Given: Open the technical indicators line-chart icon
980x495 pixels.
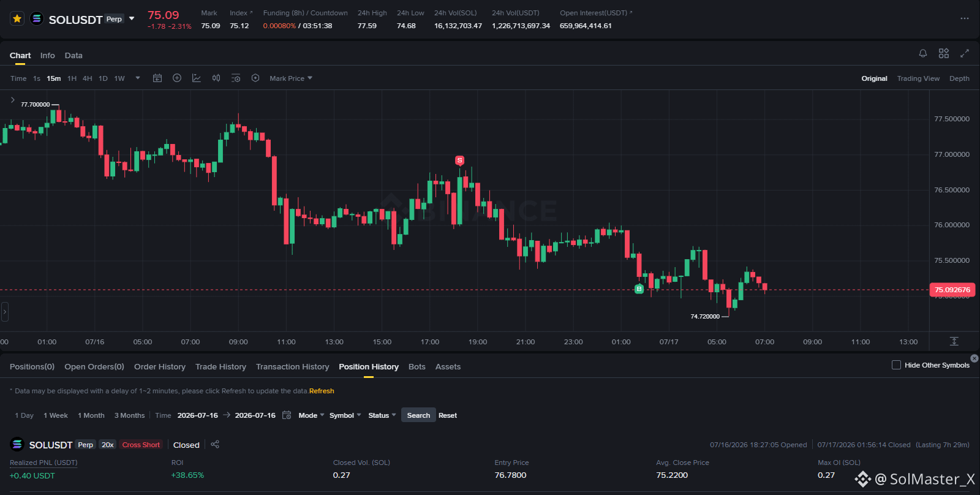Looking at the screenshot, I should (197, 78).
